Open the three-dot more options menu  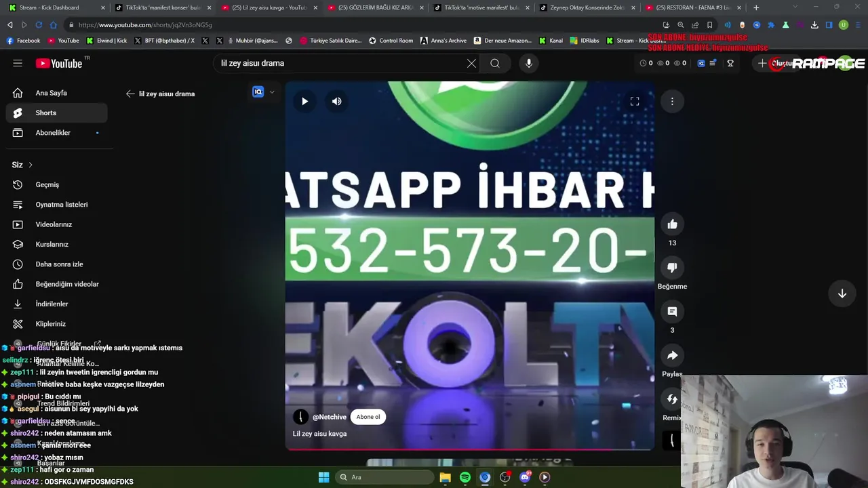pos(672,101)
